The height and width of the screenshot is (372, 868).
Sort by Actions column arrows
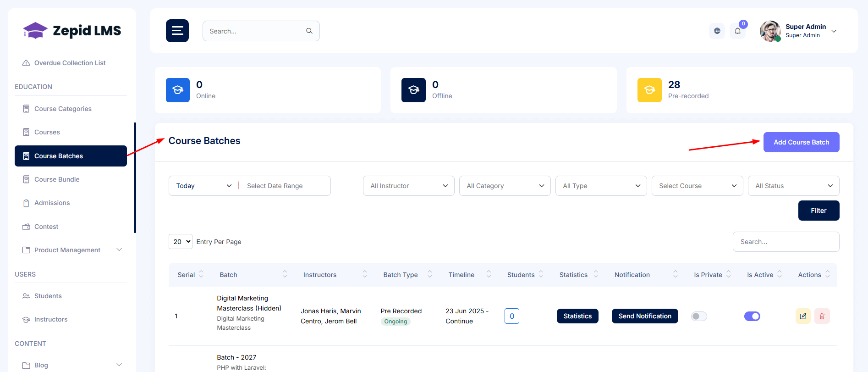coord(828,274)
